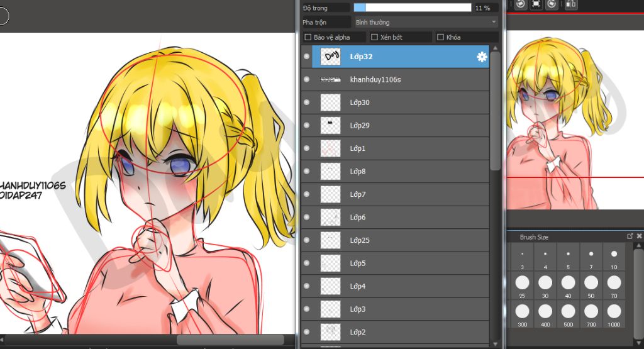
Task: Rotate navigator view left
Action: (x=521, y=4)
